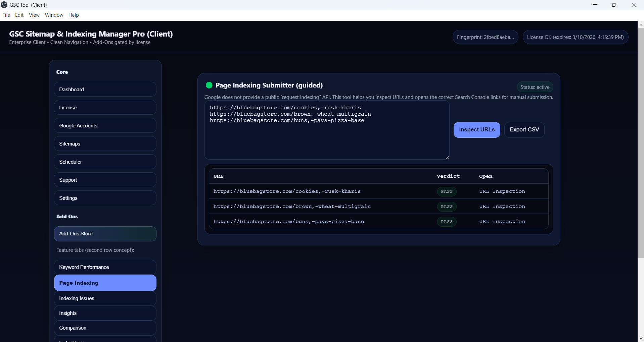This screenshot has width=644, height=342.
Task: Open the Add-Ons Store
Action: [x=105, y=234]
